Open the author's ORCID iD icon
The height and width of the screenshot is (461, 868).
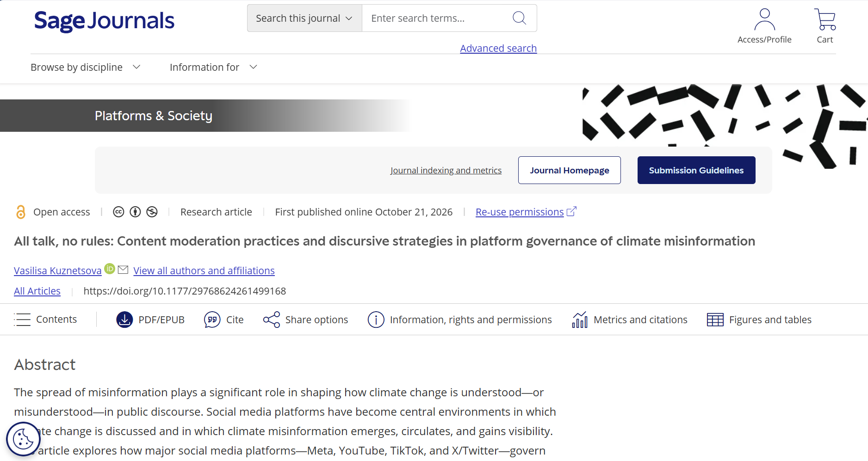click(x=110, y=269)
